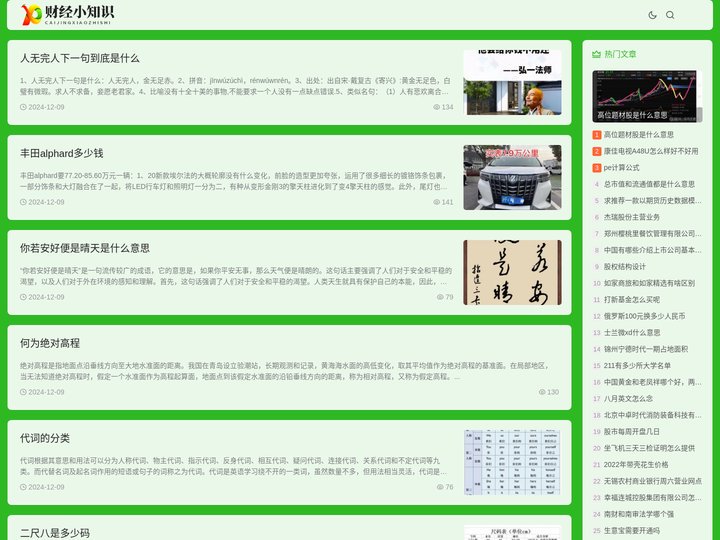
Task: Open hot article 总市值和流通值都是什么意思
Action: coord(649,184)
